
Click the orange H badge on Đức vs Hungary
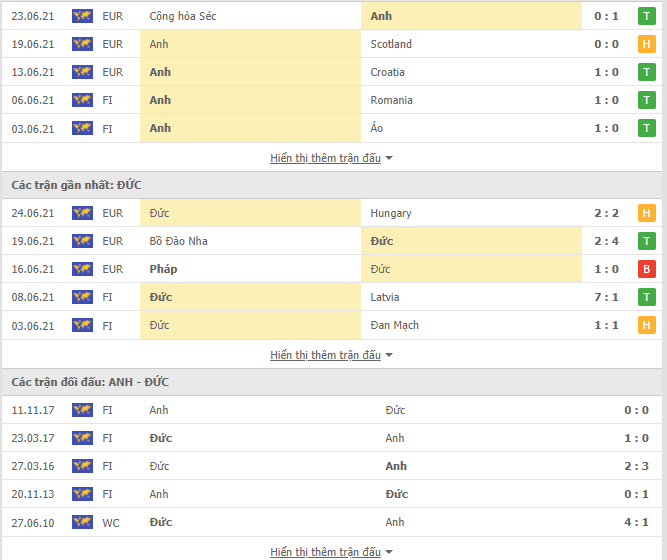(x=646, y=213)
